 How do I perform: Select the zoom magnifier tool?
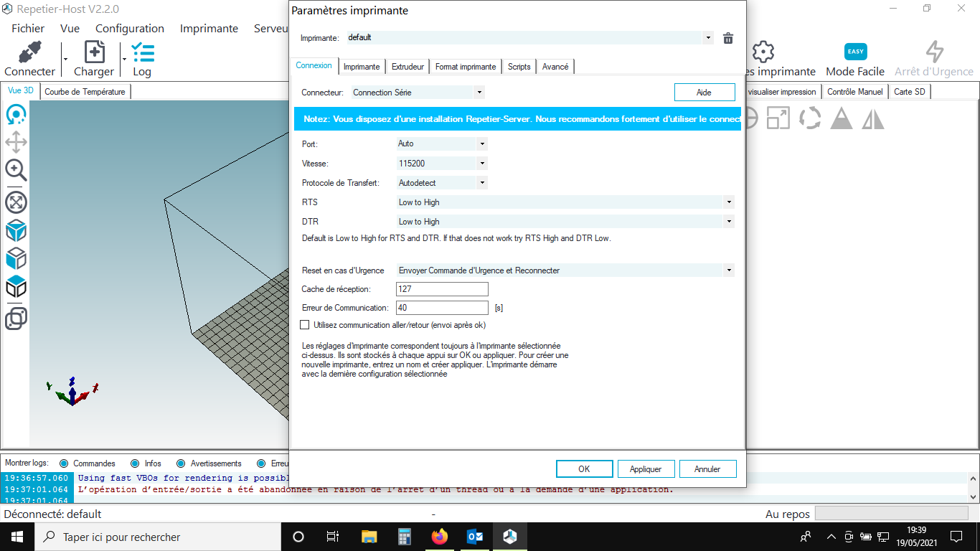click(16, 170)
